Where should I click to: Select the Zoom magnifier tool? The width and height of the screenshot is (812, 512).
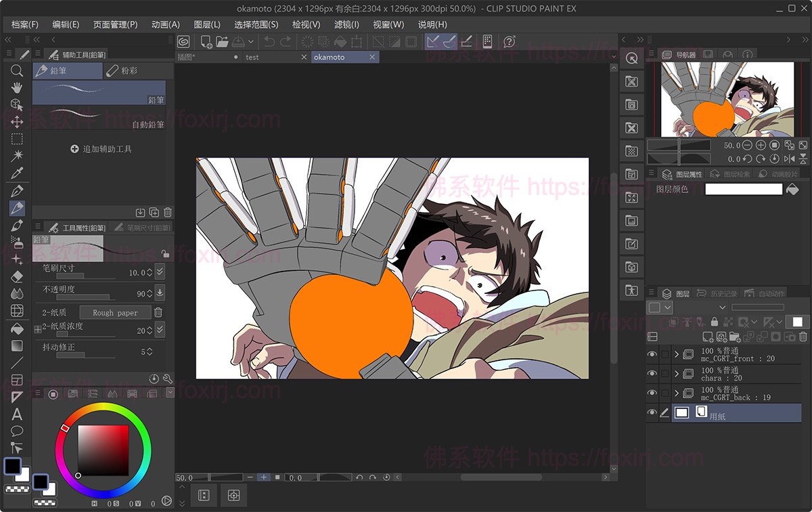pyautogui.click(x=17, y=70)
